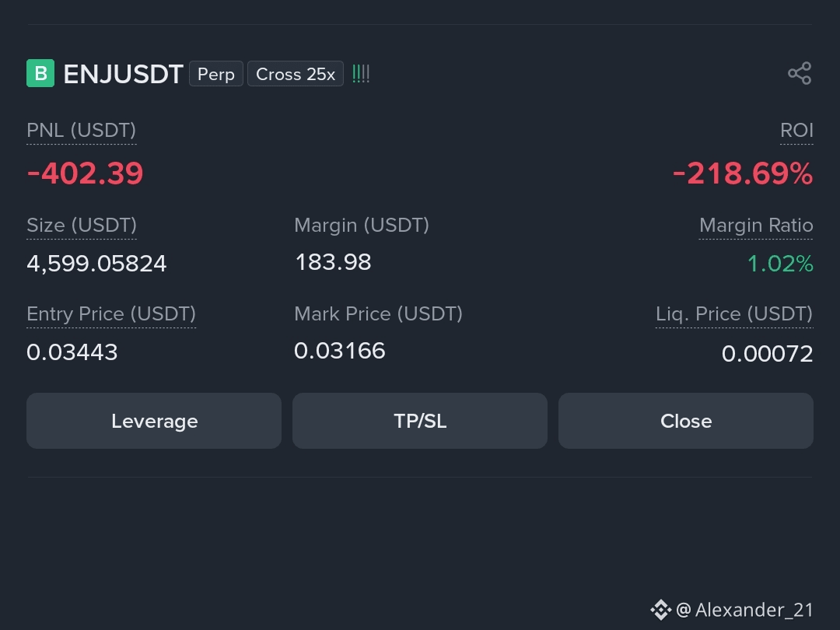Open the Leverage adjustment button

pyautogui.click(x=154, y=421)
